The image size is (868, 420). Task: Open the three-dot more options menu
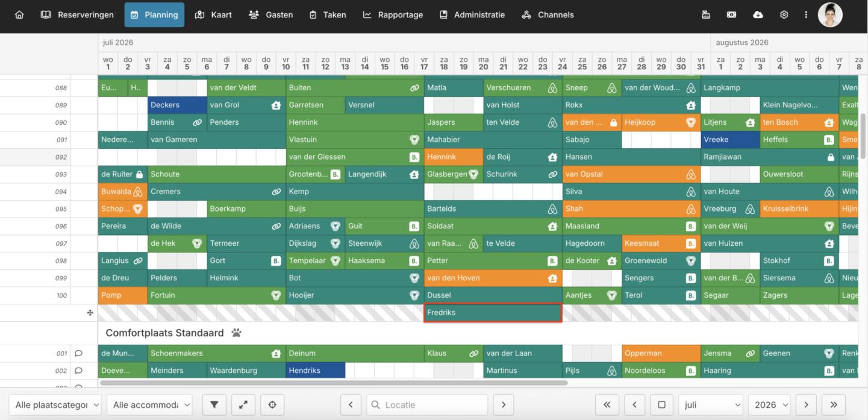click(806, 14)
